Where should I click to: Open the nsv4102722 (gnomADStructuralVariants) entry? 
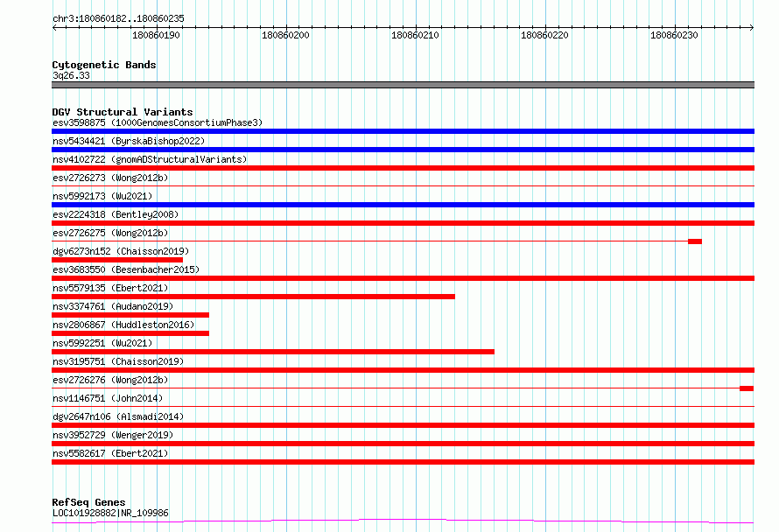tap(150, 159)
